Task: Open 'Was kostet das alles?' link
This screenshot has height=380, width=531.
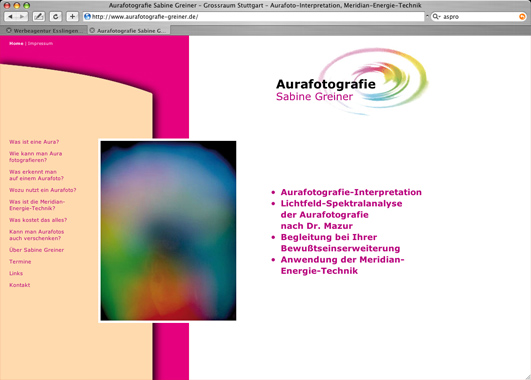Action: 38,220
